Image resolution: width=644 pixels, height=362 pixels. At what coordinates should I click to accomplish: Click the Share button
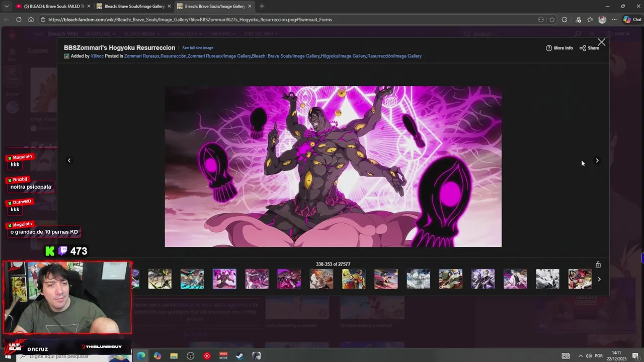589,48
